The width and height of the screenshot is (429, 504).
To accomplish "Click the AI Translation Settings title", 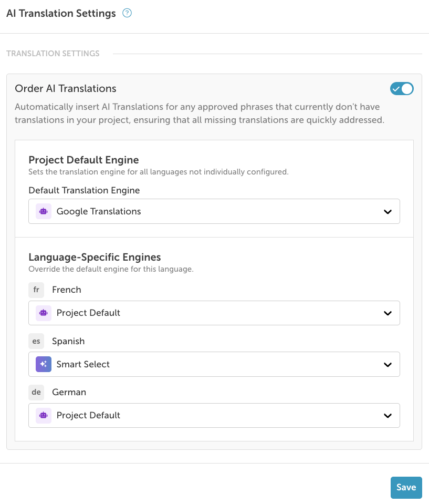I will [61, 14].
